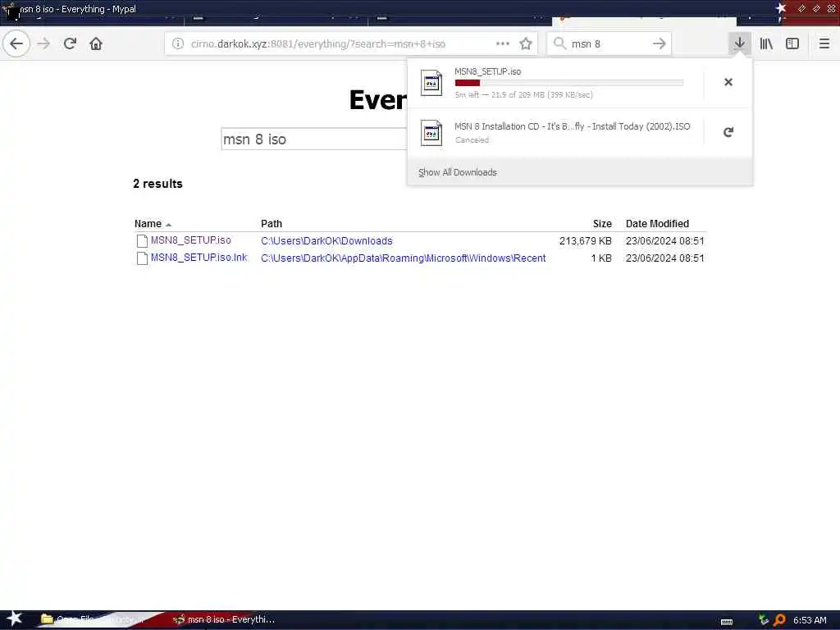The image size is (840, 630).
Task: Click Date Modified of MSN8_SETUP.iso row
Action: point(664,241)
